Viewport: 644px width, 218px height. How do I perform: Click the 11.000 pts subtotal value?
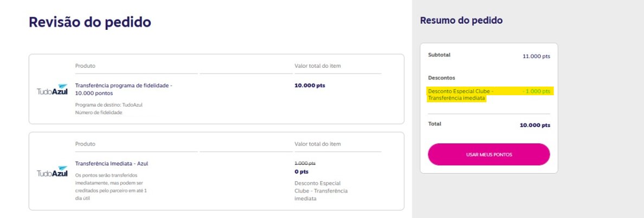click(536, 57)
